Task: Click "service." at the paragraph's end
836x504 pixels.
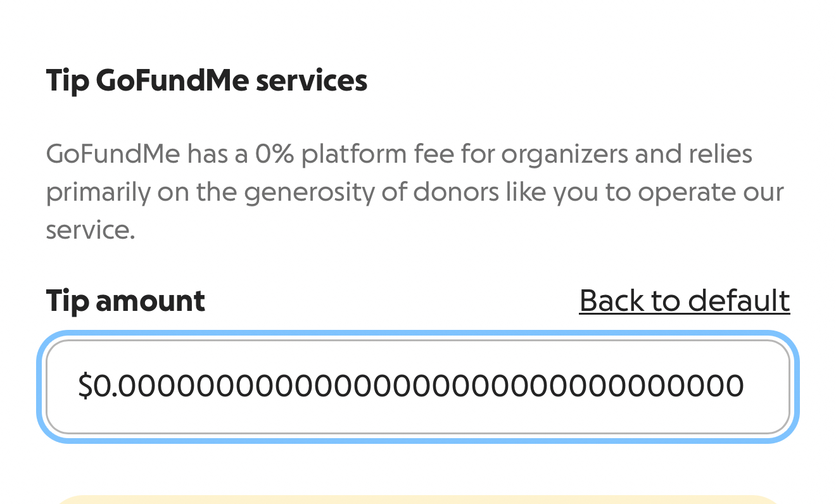Action: [x=91, y=229]
